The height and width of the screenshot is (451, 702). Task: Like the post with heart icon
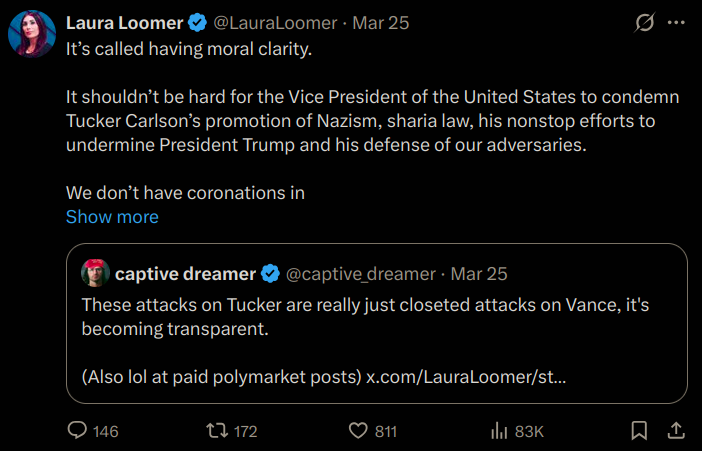click(358, 431)
